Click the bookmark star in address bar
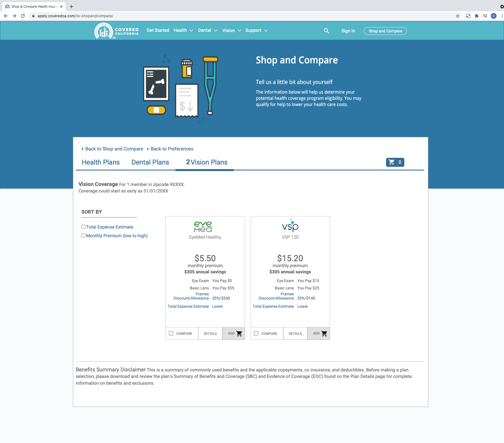This screenshot has height=443, width=504. point(458,16)
